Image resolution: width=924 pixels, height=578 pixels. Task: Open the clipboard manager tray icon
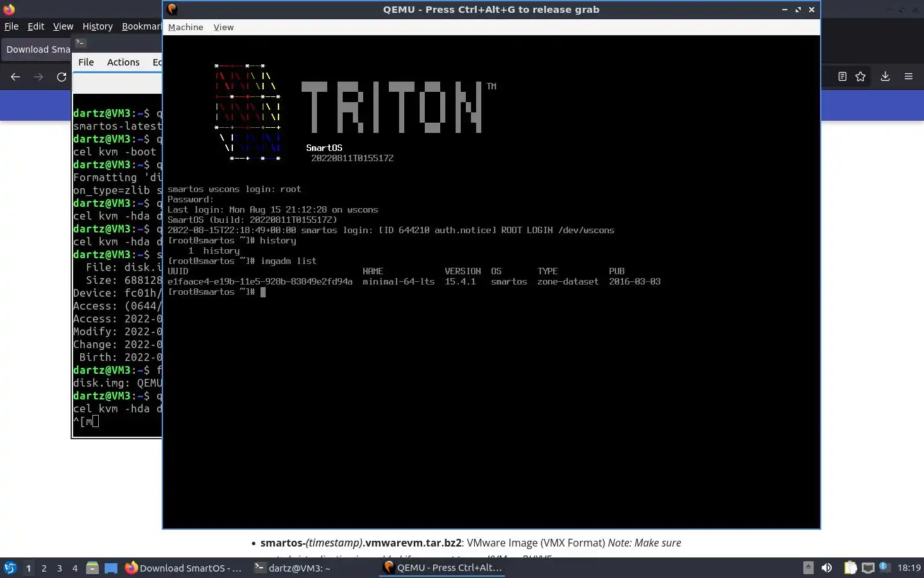click(x=850, y=568)
